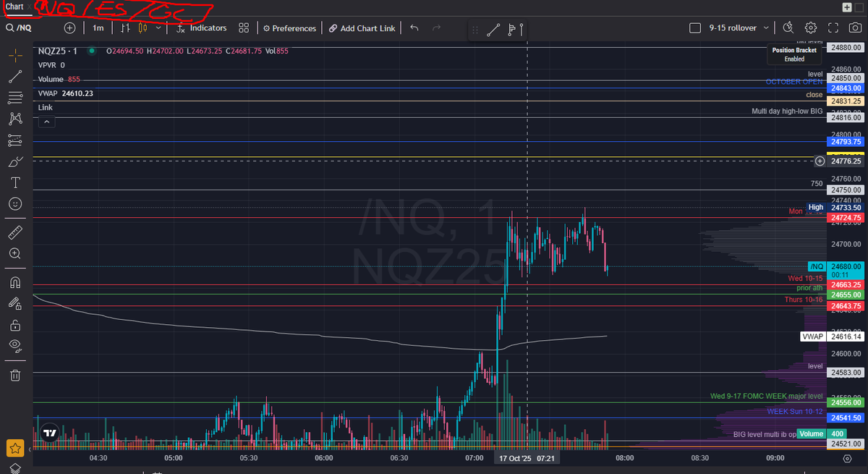This screenshot has width=868, height=474.
Task: Select the Trend Line tool
Action: (x=15, y=77)
